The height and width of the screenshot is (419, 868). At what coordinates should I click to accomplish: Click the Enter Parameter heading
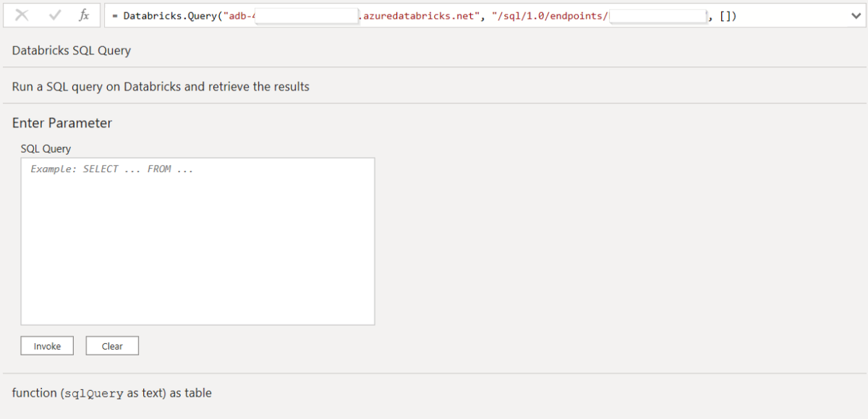tap(62, 123)
